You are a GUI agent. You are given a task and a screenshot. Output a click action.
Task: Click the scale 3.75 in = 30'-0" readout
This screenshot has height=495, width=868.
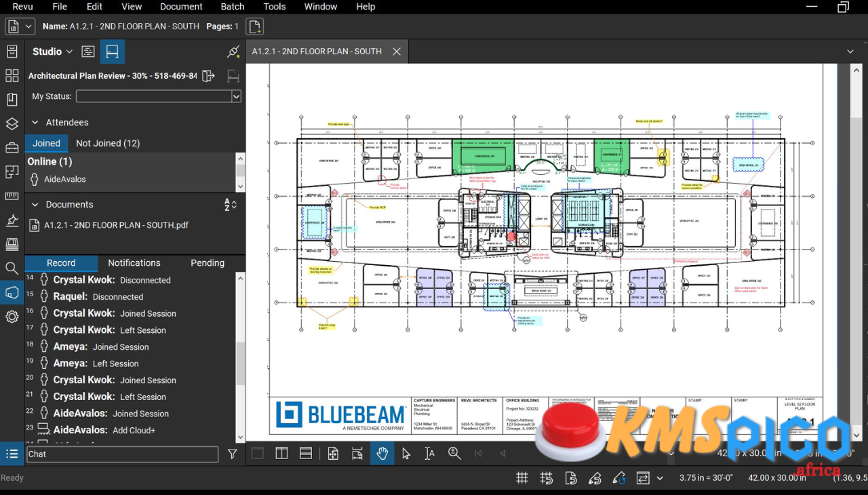click(x=707, y=478)
